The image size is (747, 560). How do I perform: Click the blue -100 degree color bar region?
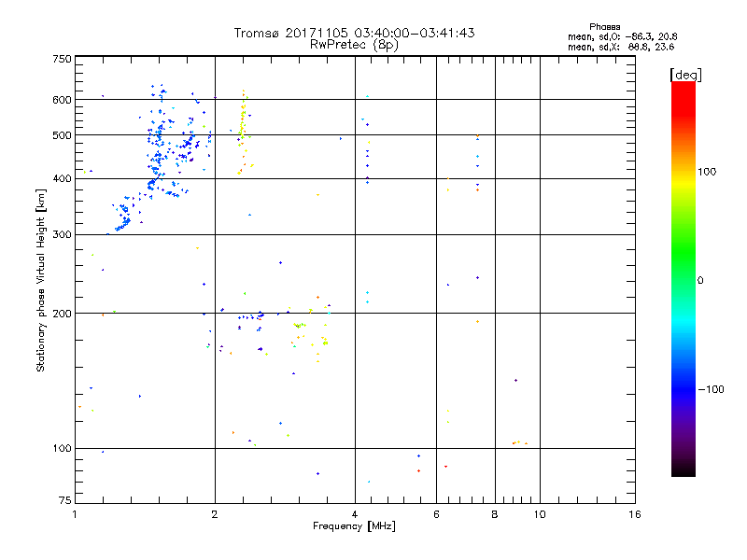click(x=684, y=389)
